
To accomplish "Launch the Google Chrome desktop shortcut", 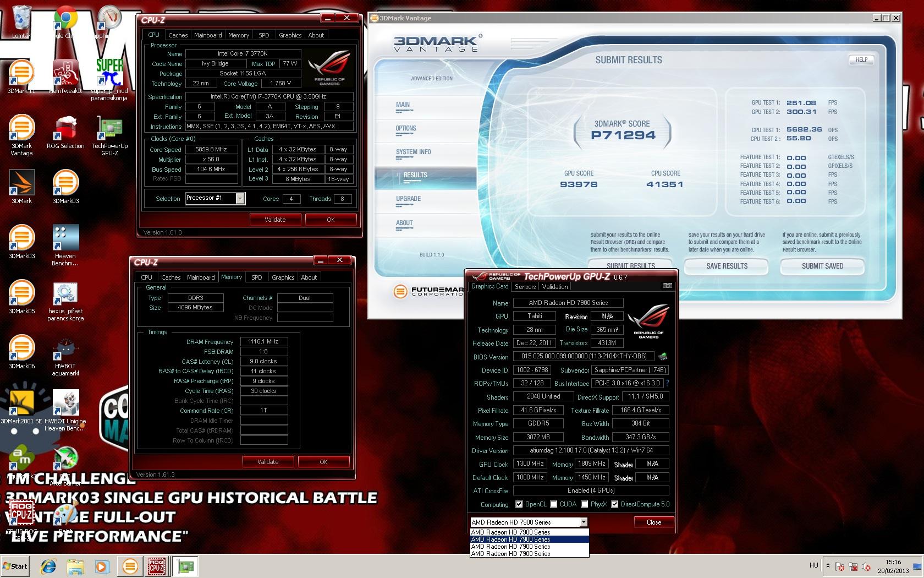I will [x=65, y=21].
